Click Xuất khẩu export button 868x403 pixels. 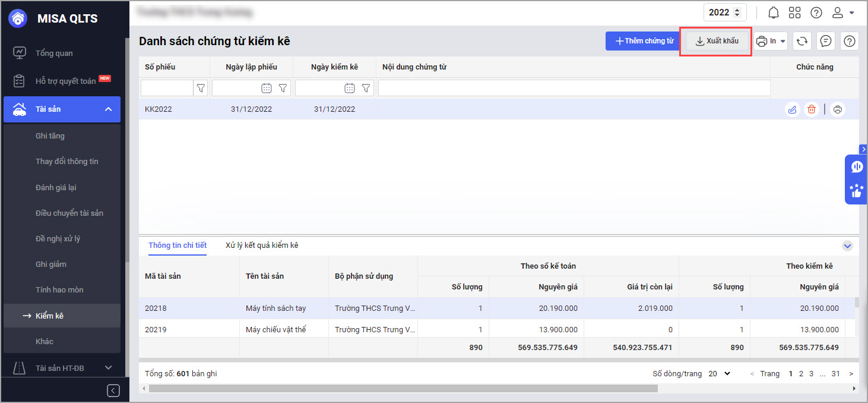717,41
